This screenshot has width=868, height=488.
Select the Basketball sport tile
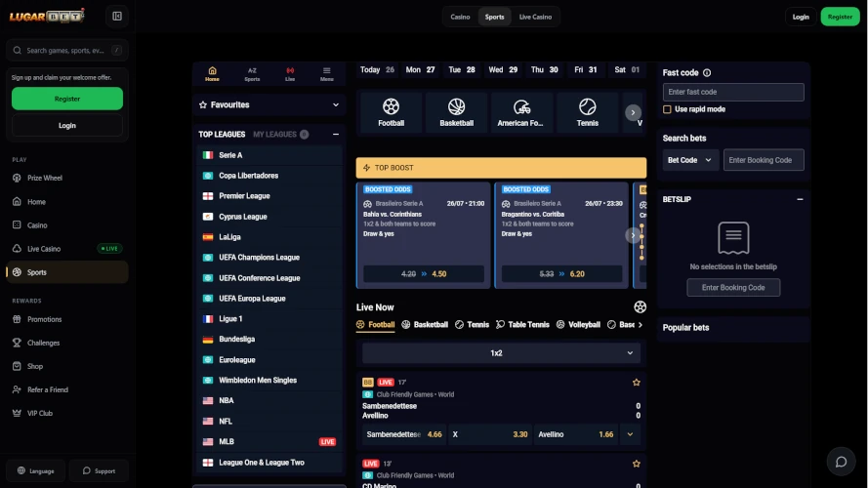(456, 112)
